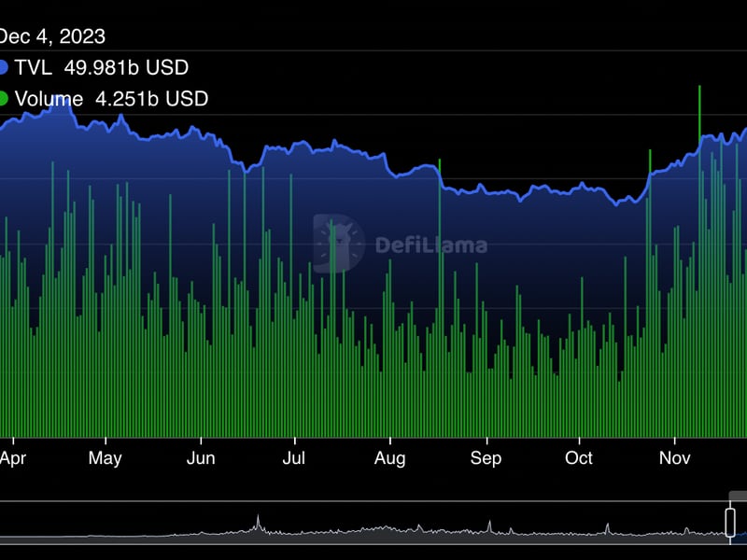Viewport: 747px width, 560px height.
Task: Click the Dec 4, 2023 date heading
Action: coord(51,37)
